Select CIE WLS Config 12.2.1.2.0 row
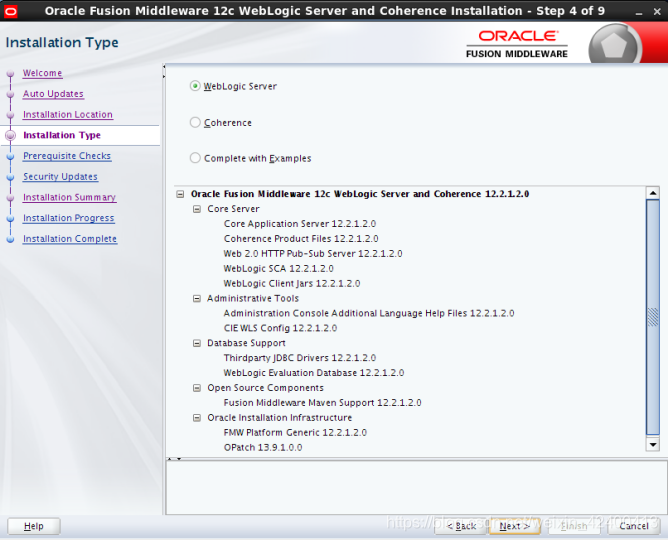This screenshot has width=668, height=541. click(280, 328)
